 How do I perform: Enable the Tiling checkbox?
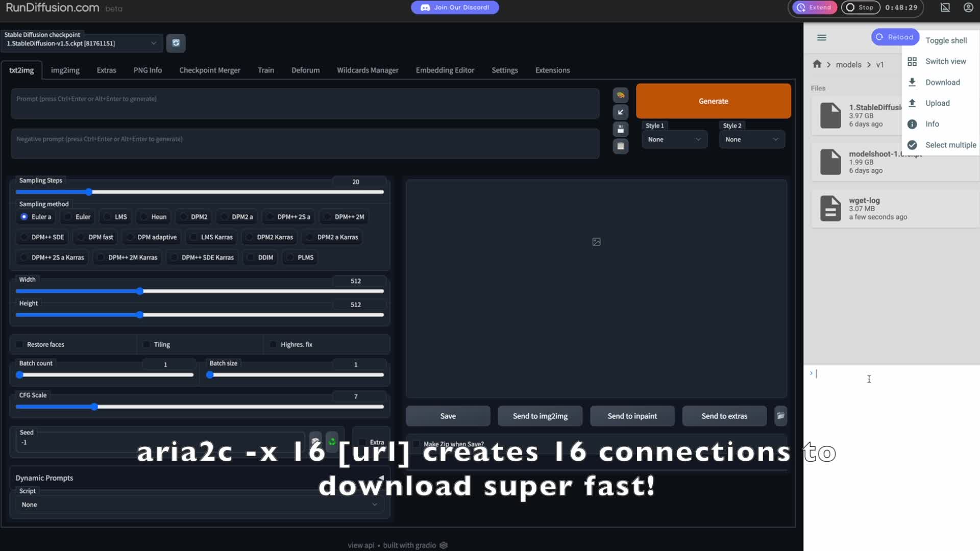(146, 344)
